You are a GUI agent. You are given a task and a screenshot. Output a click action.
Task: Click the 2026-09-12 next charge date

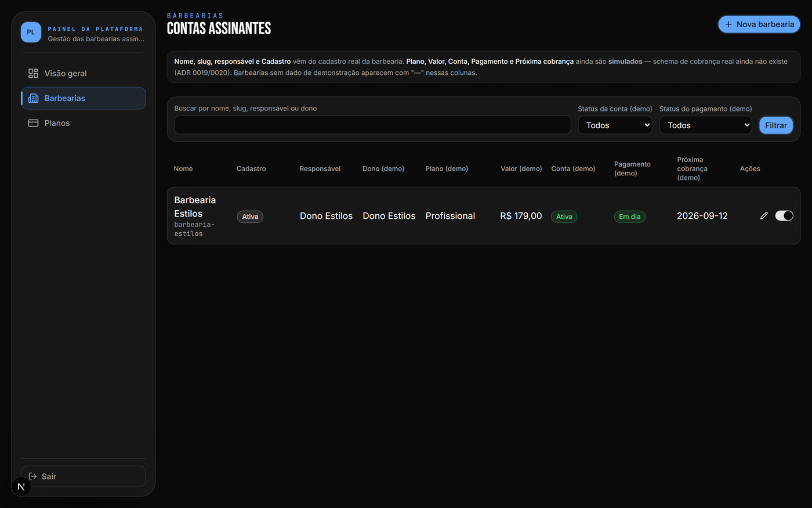point(702,216)
